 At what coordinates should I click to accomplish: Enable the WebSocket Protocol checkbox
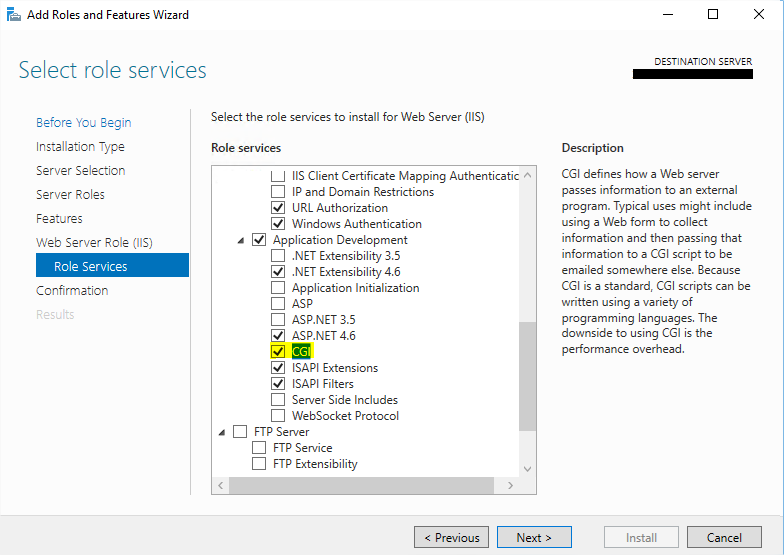click(278, 416)
